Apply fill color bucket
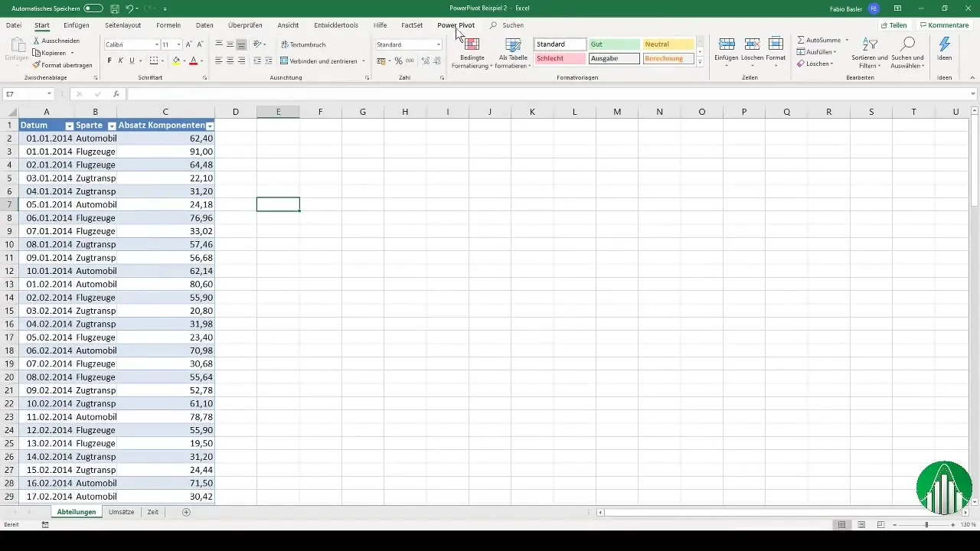 pyautogui.click(x=176, y=60)
